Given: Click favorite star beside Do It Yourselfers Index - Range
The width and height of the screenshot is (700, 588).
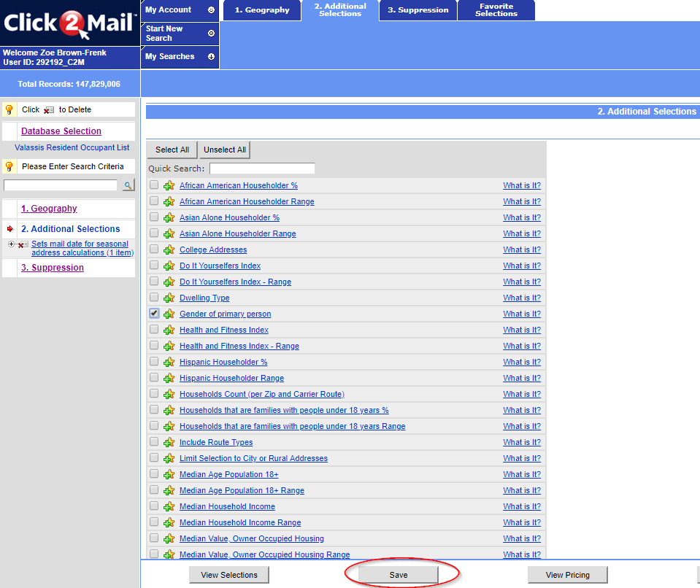Looking at the screenshot, I should (x=169, y=282).
